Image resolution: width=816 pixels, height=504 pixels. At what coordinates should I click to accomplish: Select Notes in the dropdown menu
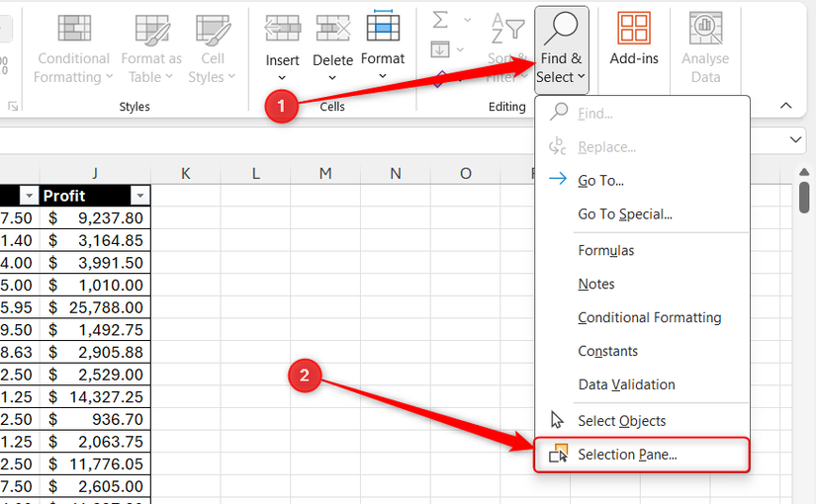click(x=642, y=284)
